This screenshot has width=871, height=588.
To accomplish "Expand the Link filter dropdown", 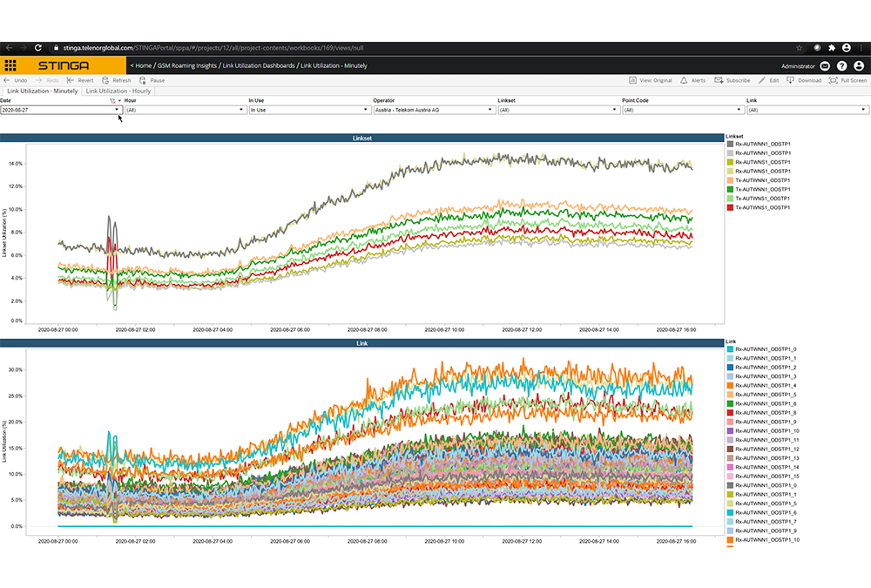I will [x=807, y=110].
